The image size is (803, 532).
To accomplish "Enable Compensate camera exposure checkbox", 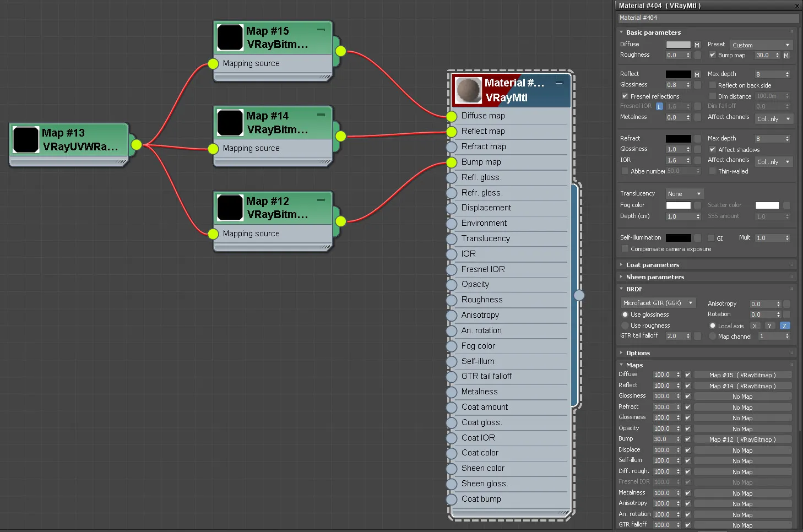I will coord(625,249).
